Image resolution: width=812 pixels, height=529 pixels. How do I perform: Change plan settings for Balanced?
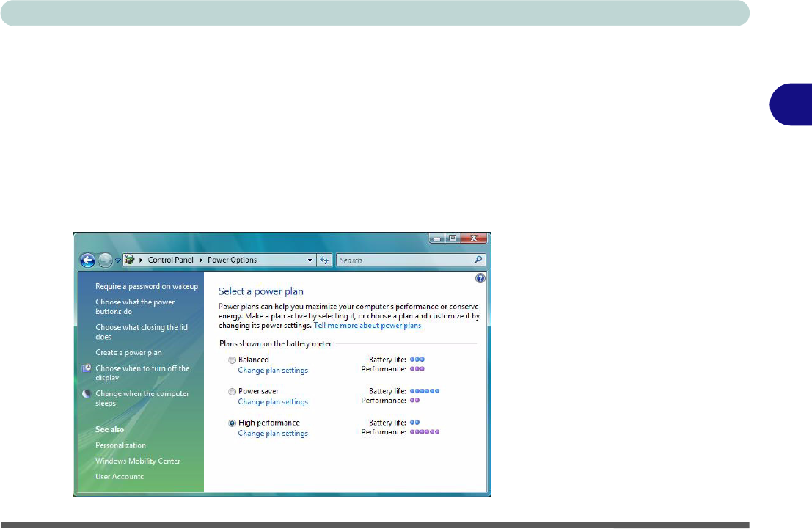[x=273, y=371]
